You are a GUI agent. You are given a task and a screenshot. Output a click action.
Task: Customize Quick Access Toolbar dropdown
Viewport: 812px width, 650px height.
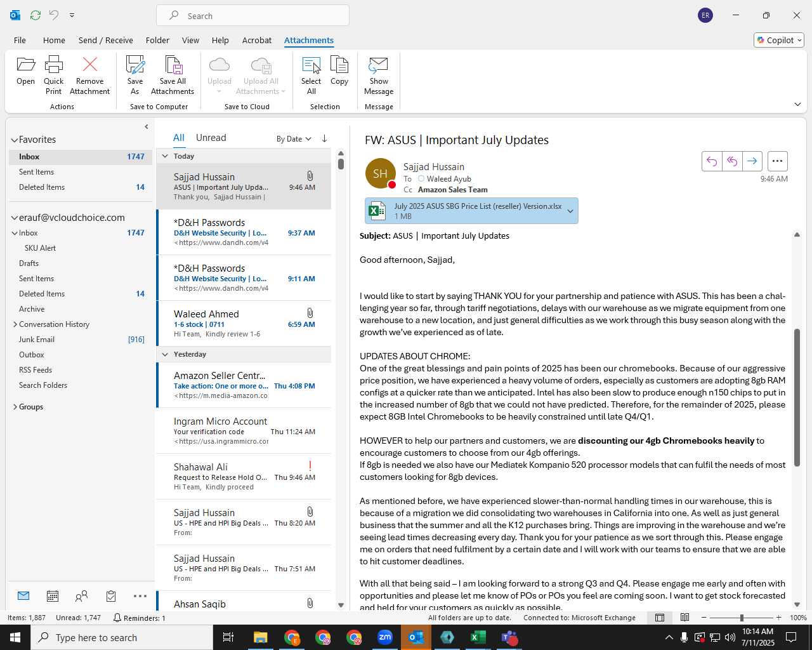click(72, 15)
